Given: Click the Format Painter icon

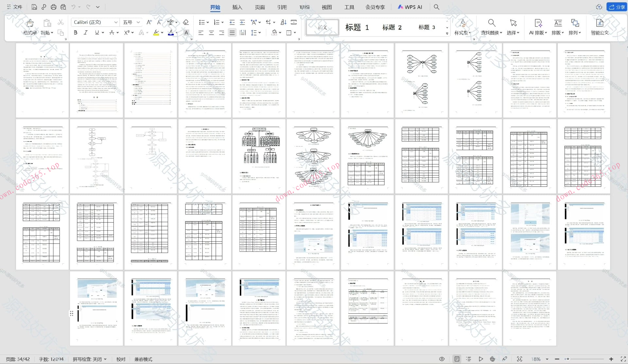Looking at the screenshot, I should coord(30,24).
